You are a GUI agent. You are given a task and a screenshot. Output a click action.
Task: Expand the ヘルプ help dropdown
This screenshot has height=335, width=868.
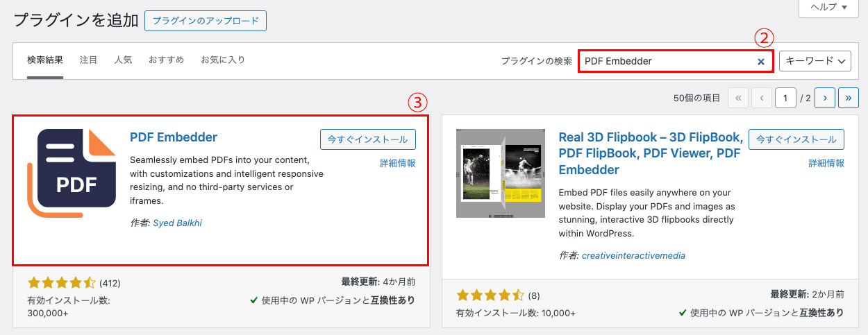click(x=829, y=8)
